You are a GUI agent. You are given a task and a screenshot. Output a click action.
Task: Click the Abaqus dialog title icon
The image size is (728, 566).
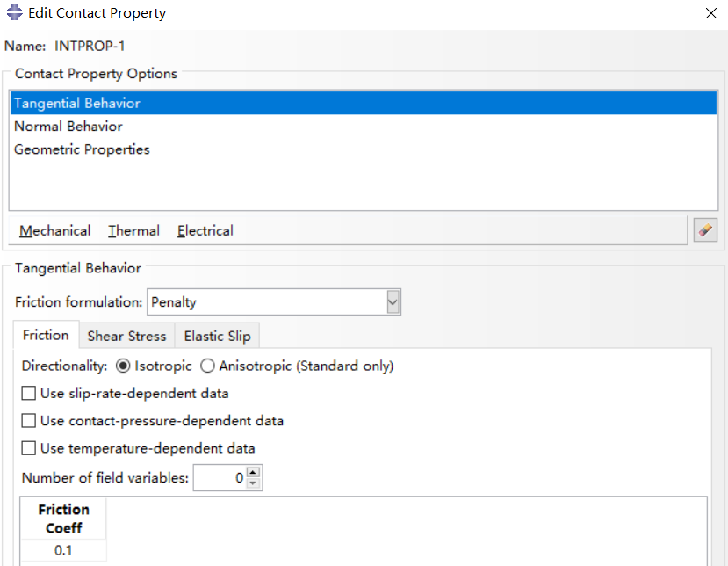(x=14, y=12)
